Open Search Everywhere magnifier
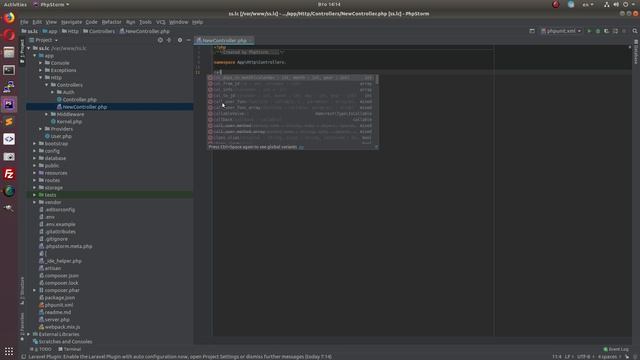This screenshot has height=360, width=640. [x=635, y=31]
